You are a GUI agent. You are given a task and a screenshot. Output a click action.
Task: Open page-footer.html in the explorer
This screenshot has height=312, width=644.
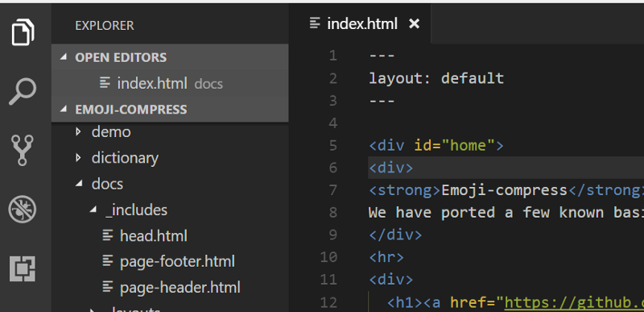177,261
